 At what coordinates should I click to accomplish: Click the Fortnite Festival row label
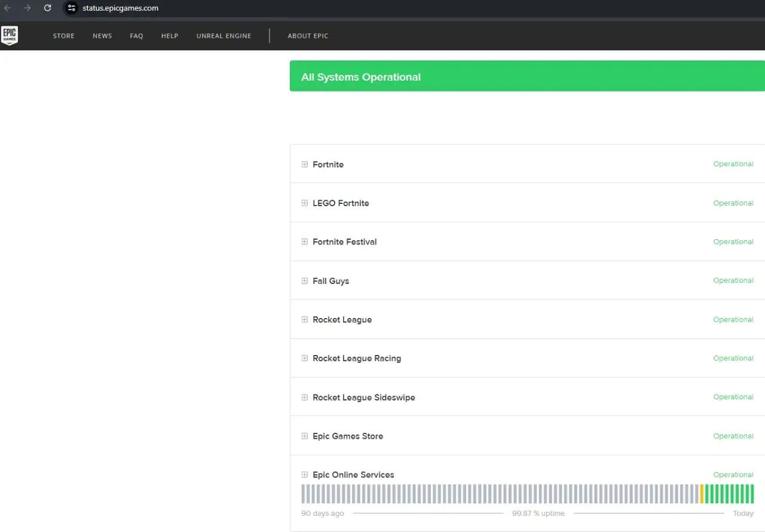[345, 242]
